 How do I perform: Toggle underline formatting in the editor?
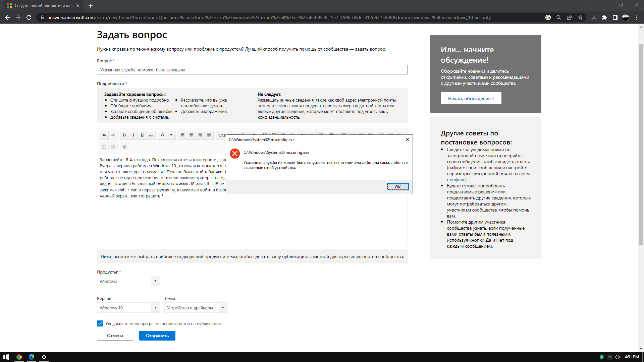[x=142, y=135]
